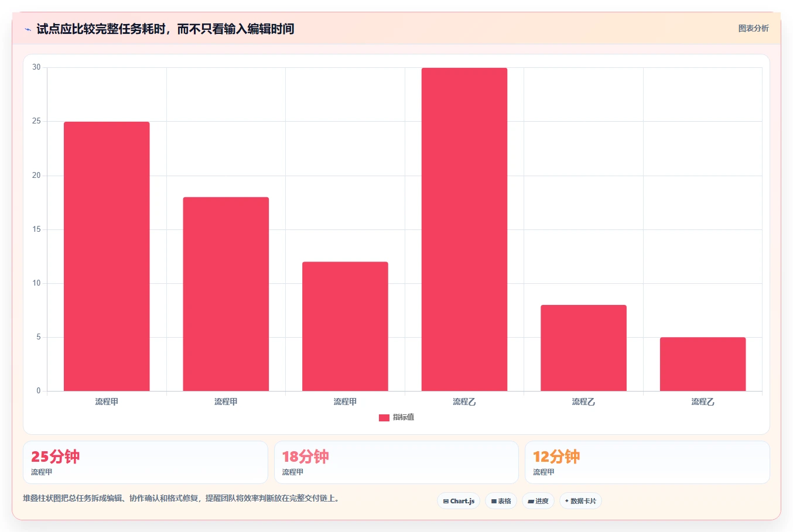Click the y-axis tick label 0
The image size is (793, 532).
pos(39,391)
